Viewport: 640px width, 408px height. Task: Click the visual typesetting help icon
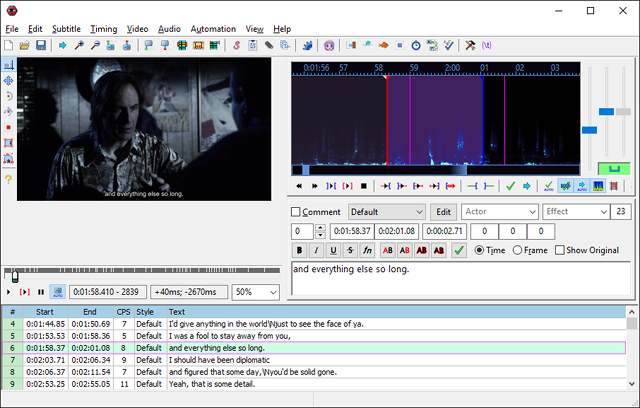pos(9,178)
